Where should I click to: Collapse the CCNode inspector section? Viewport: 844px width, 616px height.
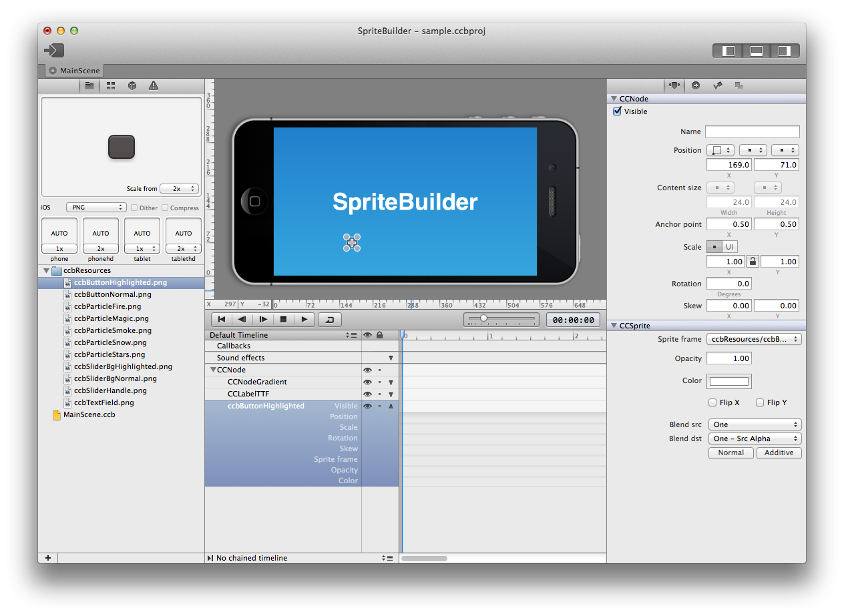click(x=614, y=99)
